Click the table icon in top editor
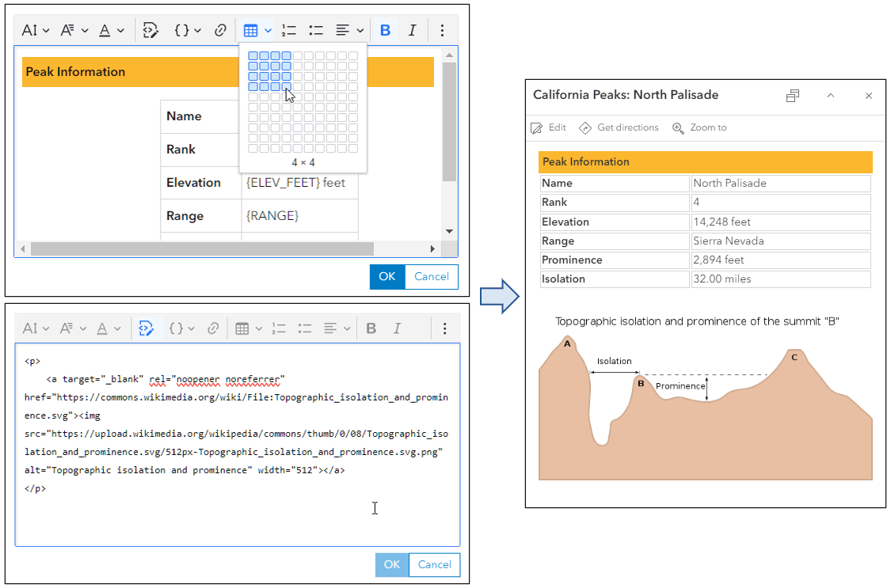 point(250,30)
